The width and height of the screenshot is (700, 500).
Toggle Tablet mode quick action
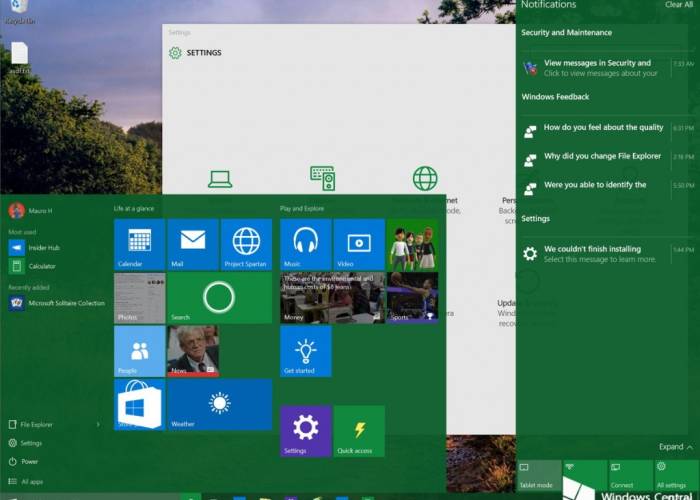click(x=539, y=475)
